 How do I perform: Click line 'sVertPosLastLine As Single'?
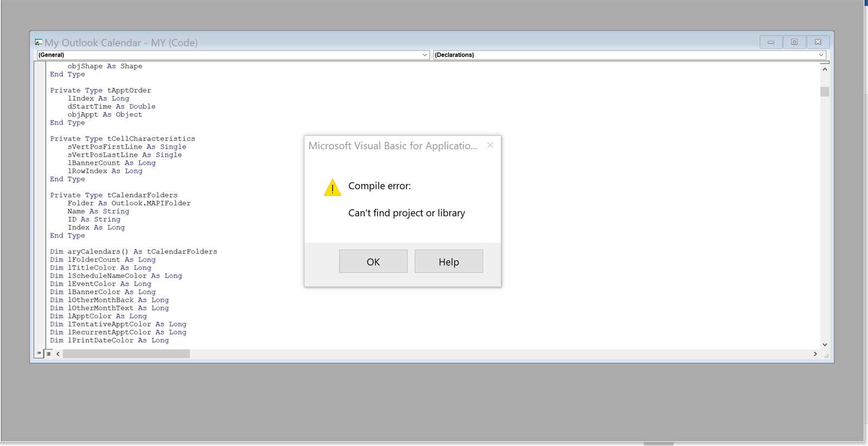click(x=125, y=155)
